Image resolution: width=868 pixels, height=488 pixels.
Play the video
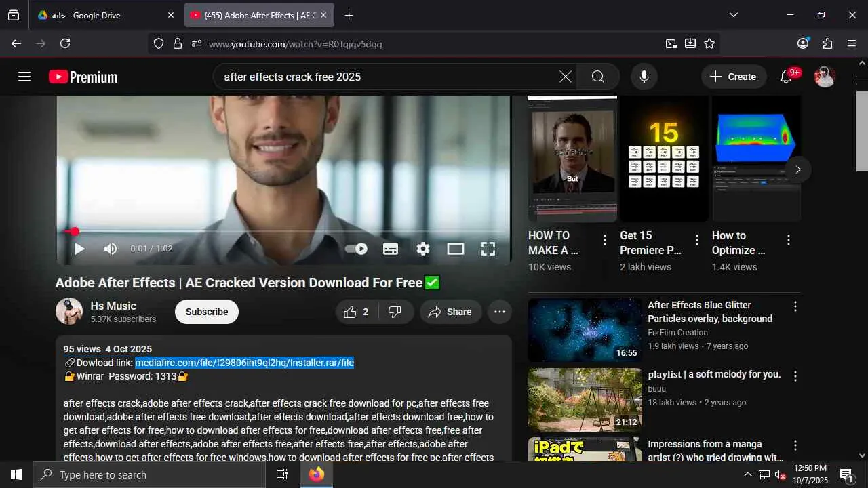coord(79,249)
